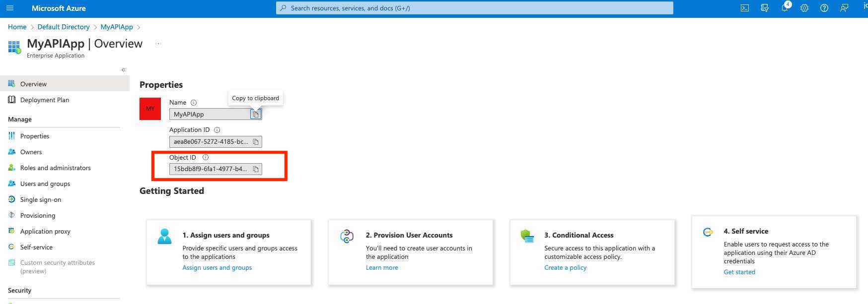Click the Overview sidebar item icon
Image resolution: width=868 pixels, height=304 pixels.
(x=11, y=84)
